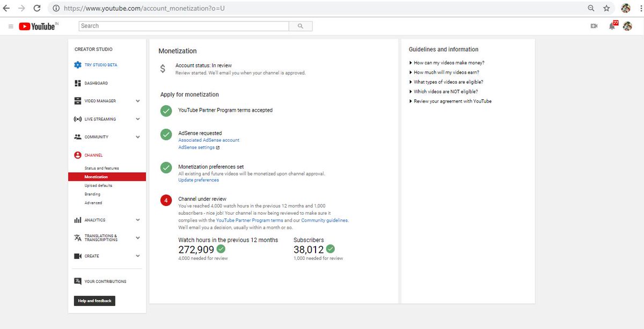Viewport: 644px width, 329px height.
Task: Expand the Translations & Transcriptions chevron
Action: (138, 238)
